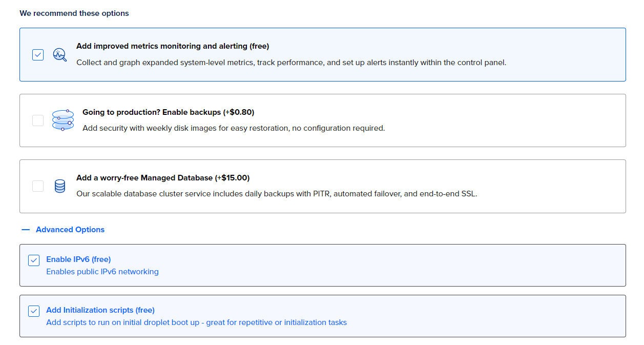The image size is (644, 345).
Task: Click 'Enables public IPv6 networking' description
Action: click(x=102, y=272)
